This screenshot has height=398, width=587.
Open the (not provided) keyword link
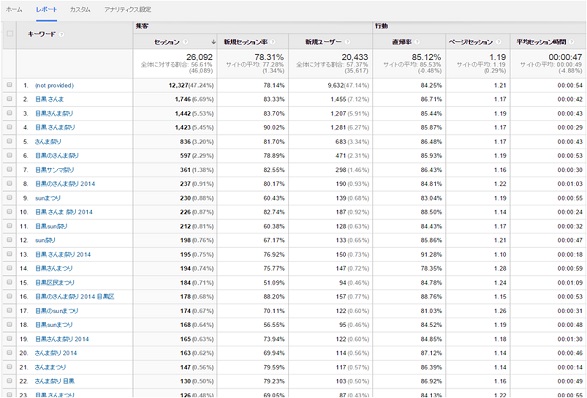(x=54, y=85)
